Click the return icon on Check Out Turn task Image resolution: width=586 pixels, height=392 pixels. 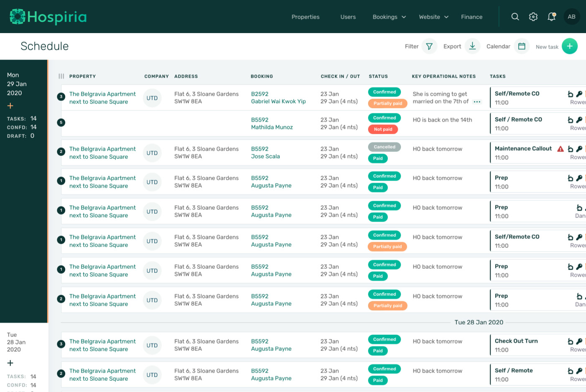pyautogui.click(x=570, y=341)
